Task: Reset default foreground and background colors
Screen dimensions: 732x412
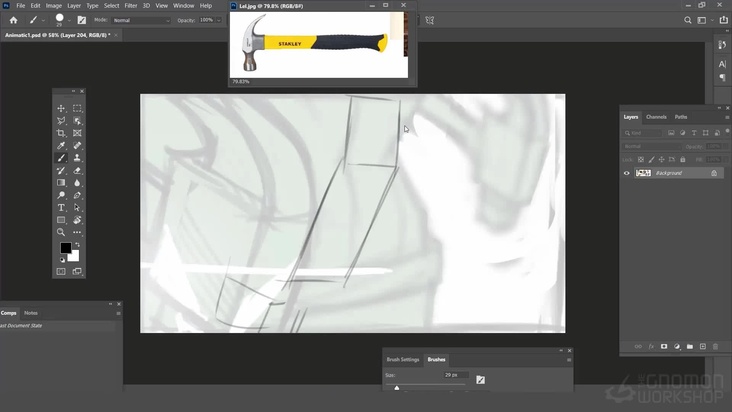Action: coord(62,260)
